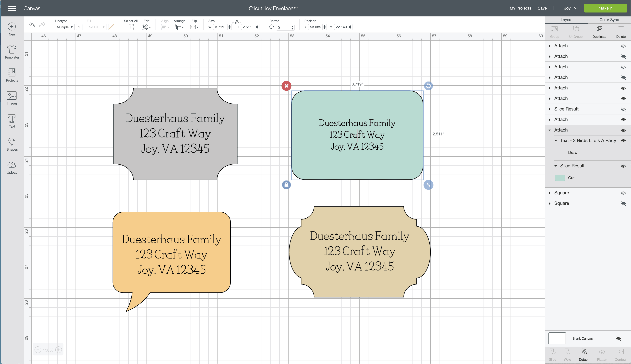Open My Projects menu item
The height and width of the screenshot is (364, 631).
[520, 8]
